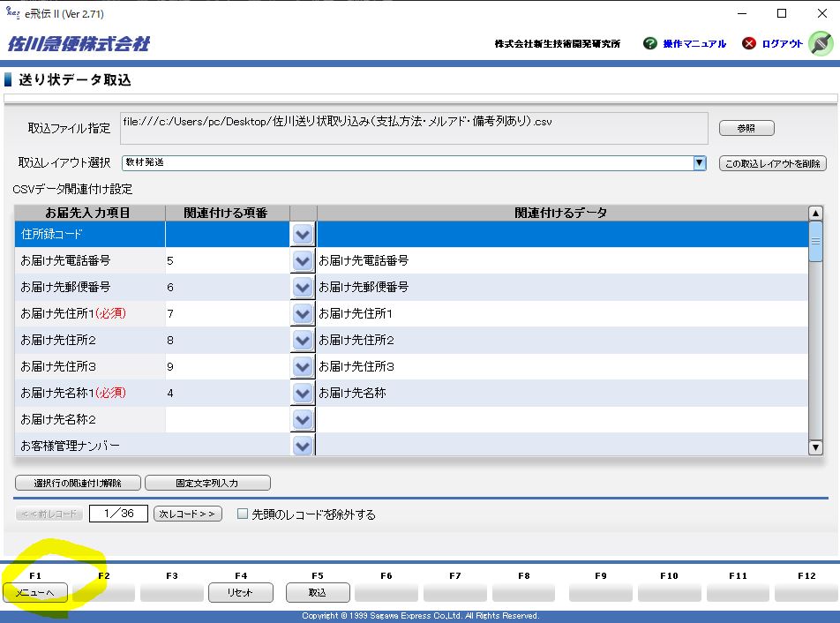
Task: Open dropdown arrow for お届け先住所1 row
Action: [x=303, y=314]
